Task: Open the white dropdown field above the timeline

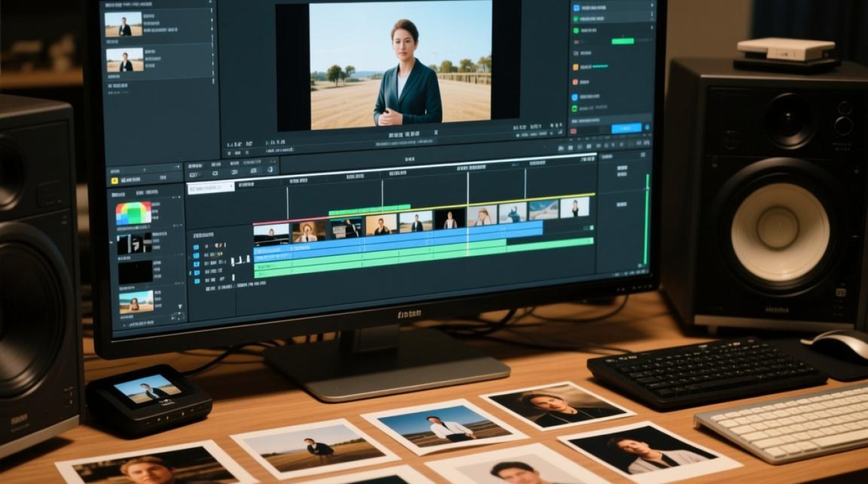Action: coord(211,188)
